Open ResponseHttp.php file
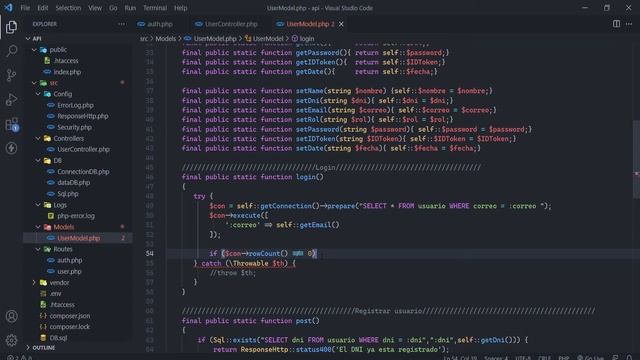 [82, 116]
